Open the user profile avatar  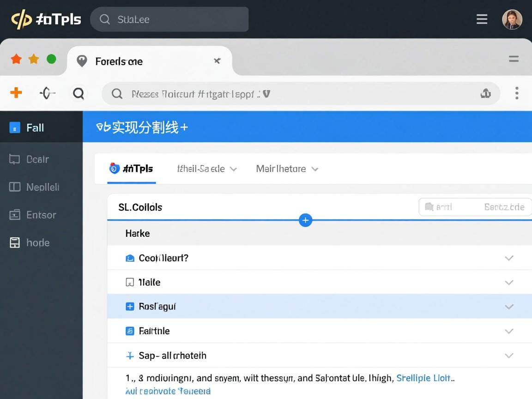(x=512, y=19)
